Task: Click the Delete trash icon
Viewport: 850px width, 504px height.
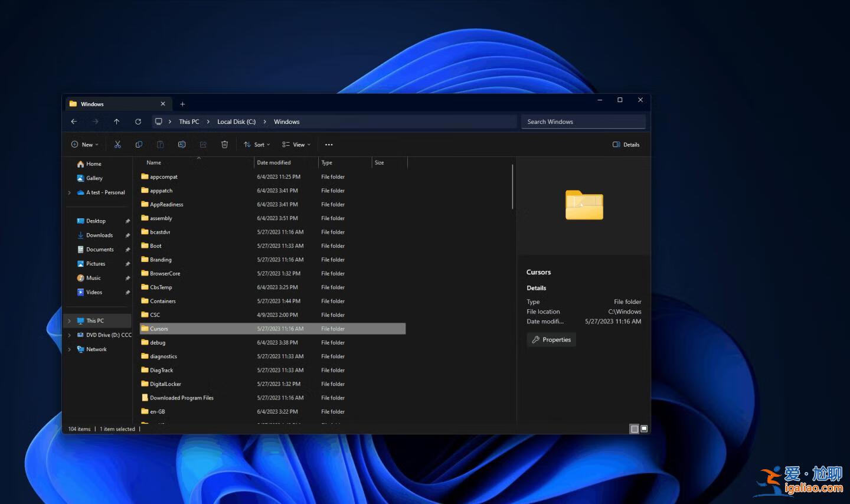Action: click(x=225, y=144)
